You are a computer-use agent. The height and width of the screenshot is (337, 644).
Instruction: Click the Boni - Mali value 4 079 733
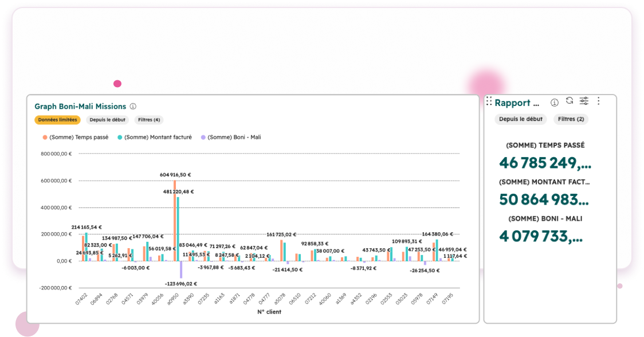[541, 236]
